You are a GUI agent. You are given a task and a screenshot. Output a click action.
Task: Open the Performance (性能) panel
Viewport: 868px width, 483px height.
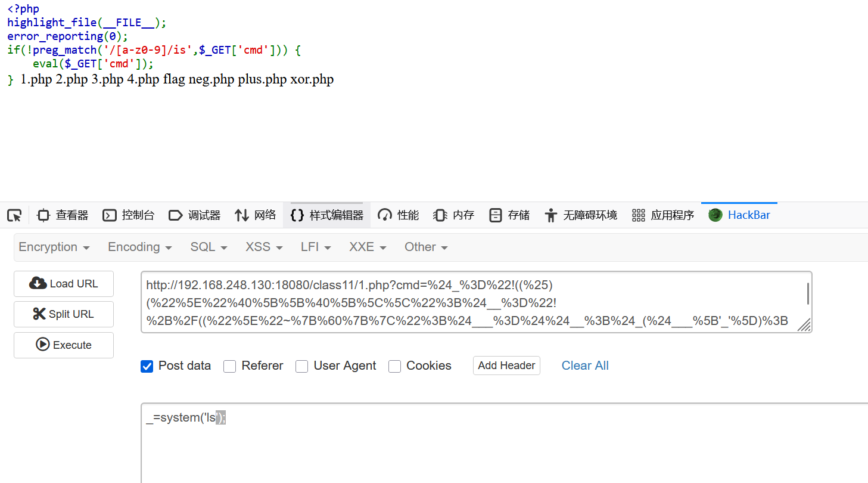[x=399, y=215]
